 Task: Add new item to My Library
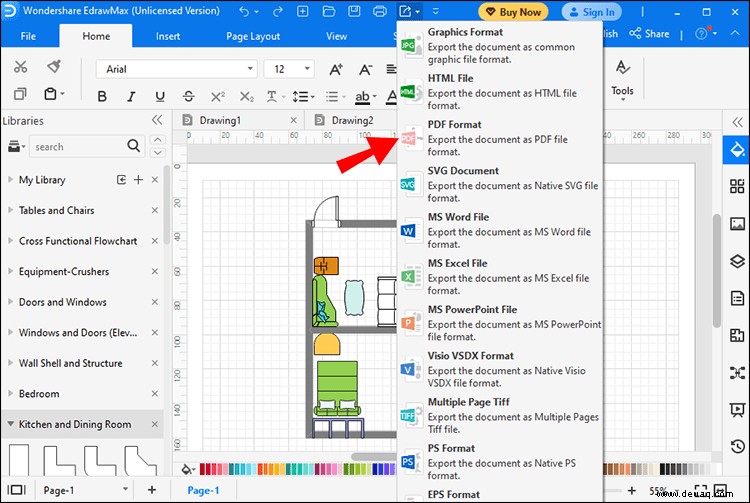click(x=138, y=180)
